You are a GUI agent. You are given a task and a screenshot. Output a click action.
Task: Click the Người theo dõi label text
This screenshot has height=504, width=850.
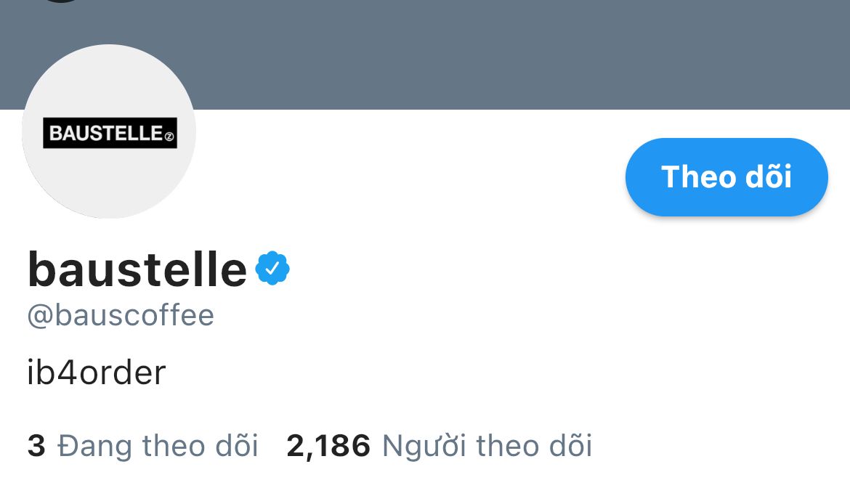coord(487,445)
